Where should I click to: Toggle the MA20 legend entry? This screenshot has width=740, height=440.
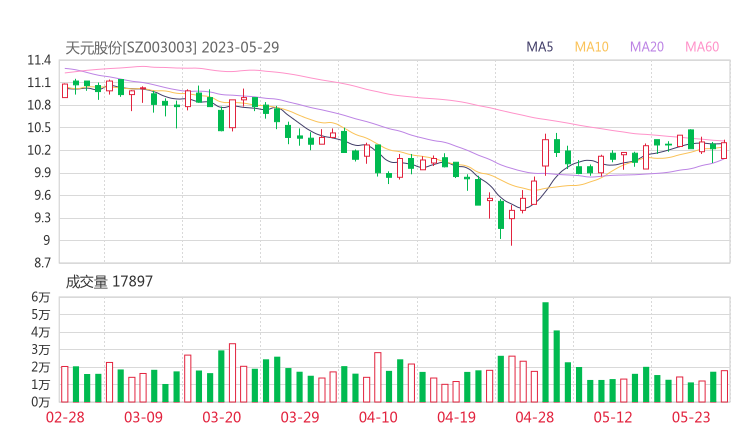click(647, 47)
